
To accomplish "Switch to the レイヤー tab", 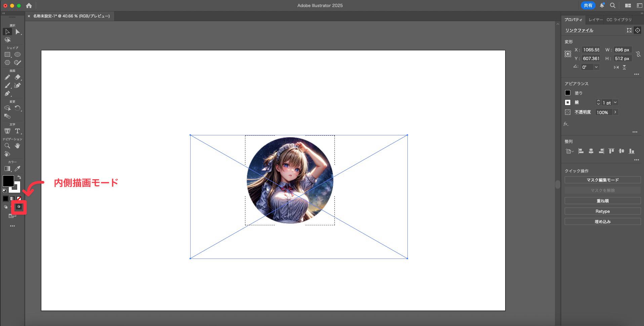I will (x=596, y=20).
